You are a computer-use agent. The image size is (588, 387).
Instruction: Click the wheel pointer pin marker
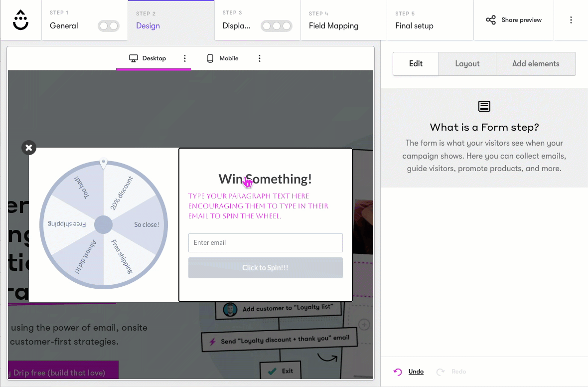pos(104,163)
